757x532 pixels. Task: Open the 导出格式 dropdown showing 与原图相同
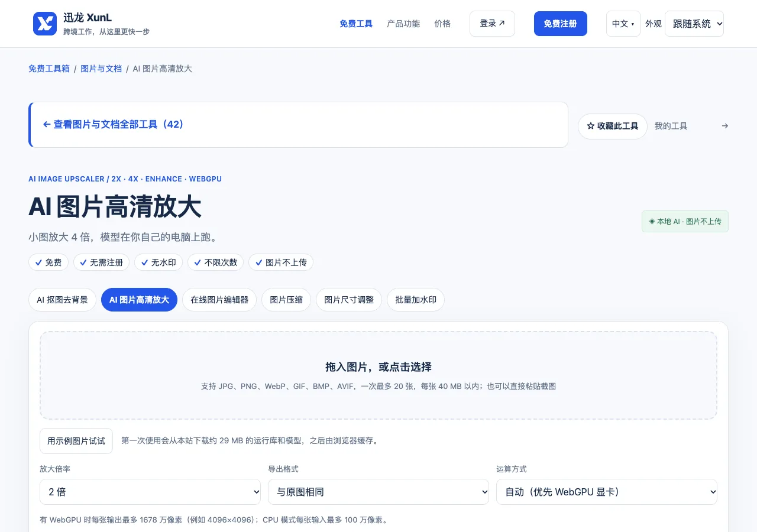pyautogui.click(x=378, y=492)
